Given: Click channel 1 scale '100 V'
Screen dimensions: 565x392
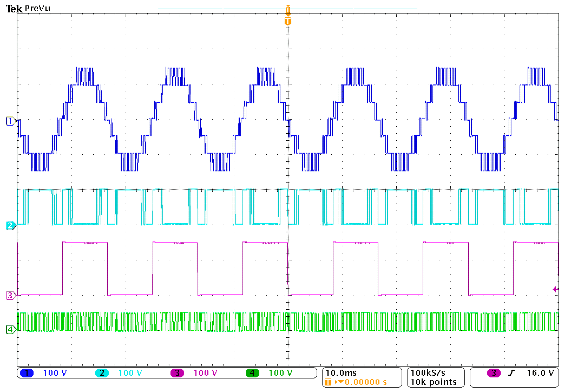Looking at the screenshot, I should click(55, 373).
